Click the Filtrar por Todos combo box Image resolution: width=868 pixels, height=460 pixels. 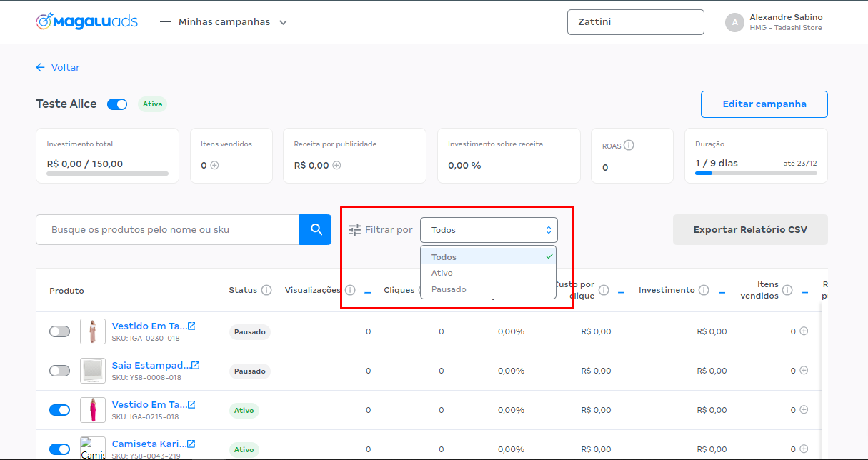[489, 230]
